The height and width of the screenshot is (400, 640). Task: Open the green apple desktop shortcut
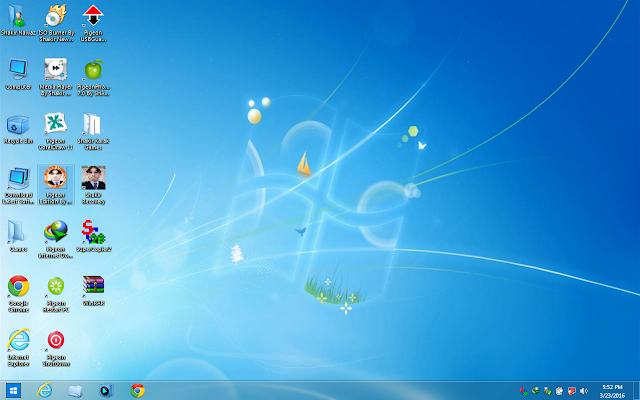click(93, 77)
